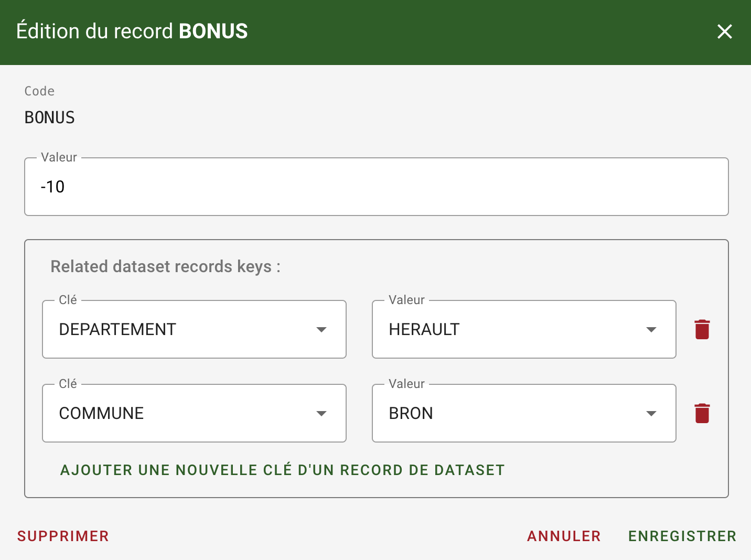This screenshot has width=751, height=560.
Task: Delete the DEPARTEMENT key row with trash icon
Action: click(x=702, y=329)
